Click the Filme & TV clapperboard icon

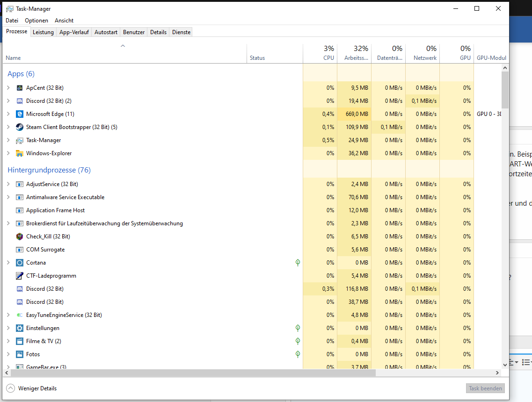20,341
